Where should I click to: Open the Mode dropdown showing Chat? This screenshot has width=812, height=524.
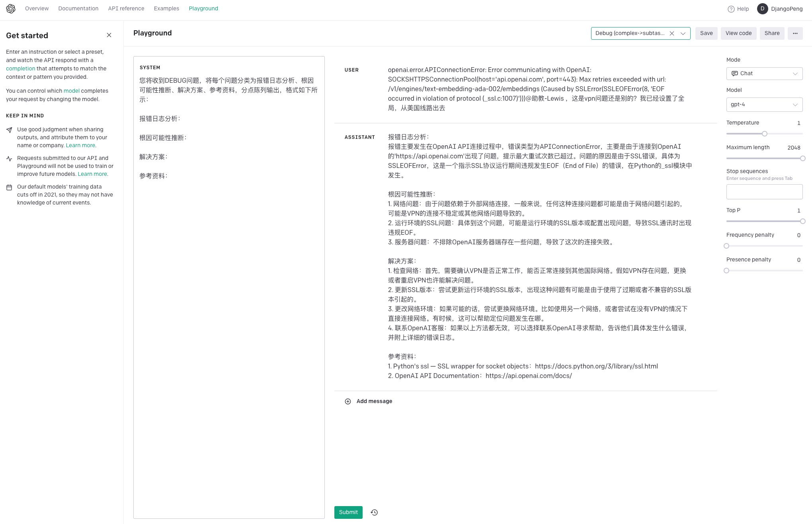tap(764, 74)
